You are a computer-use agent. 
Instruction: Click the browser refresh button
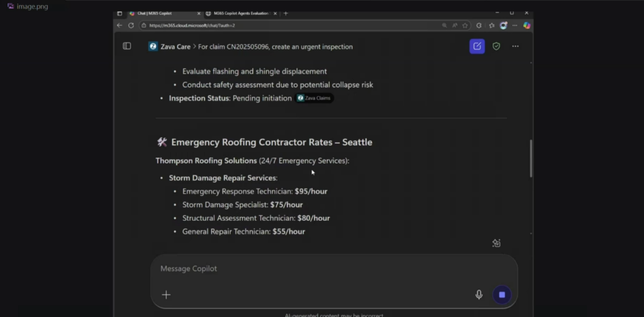[x=131, y=25]
